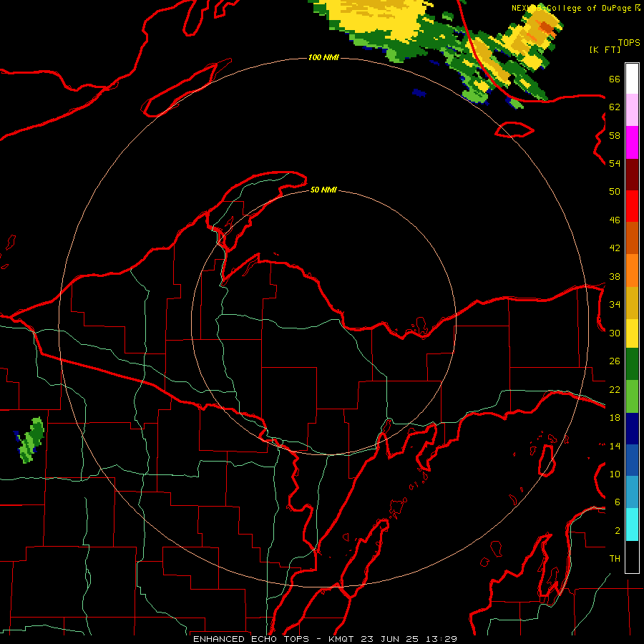Select the light green legend swatch
644x644 pixels.
[632, 396]
